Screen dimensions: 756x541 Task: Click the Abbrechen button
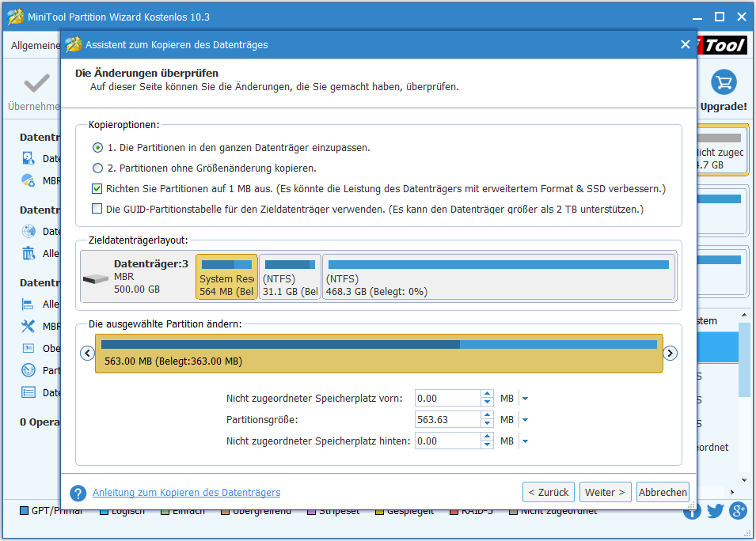[663, 492]
